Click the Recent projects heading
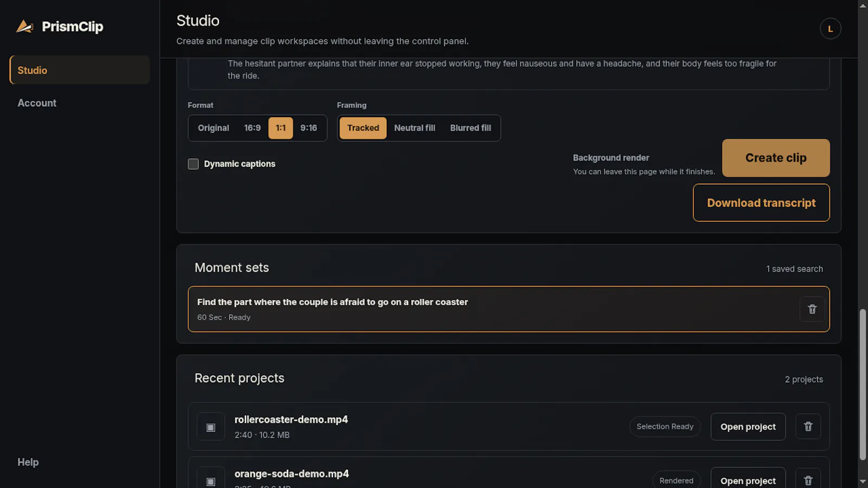The height and width of the screenshot is (488, 868). (x=239, y=378)
